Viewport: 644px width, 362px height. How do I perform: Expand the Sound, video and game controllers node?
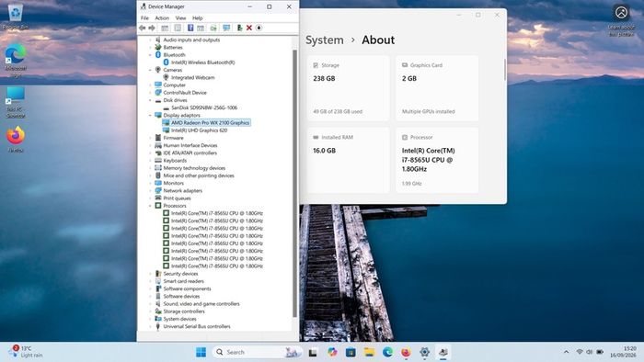150,304
